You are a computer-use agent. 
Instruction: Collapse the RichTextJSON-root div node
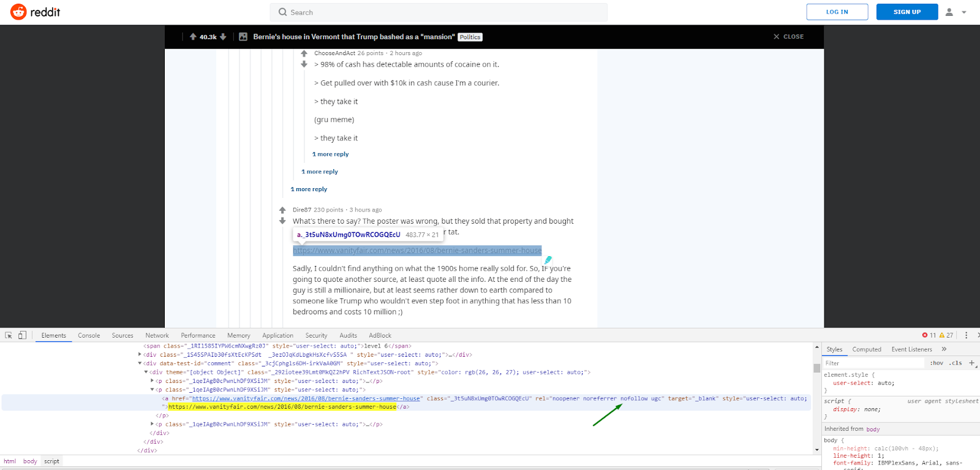[x=146, y=372]
